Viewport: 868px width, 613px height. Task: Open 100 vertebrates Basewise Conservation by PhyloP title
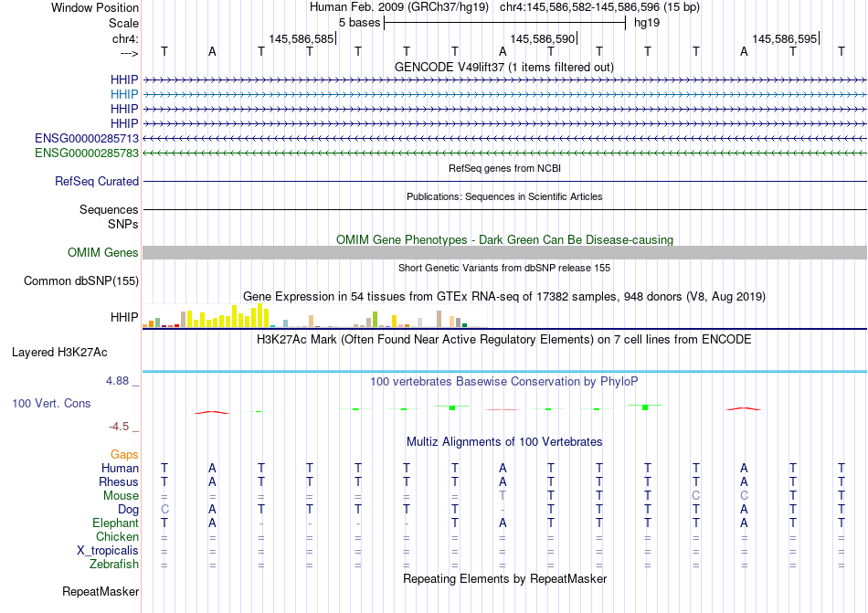(504, 381)
